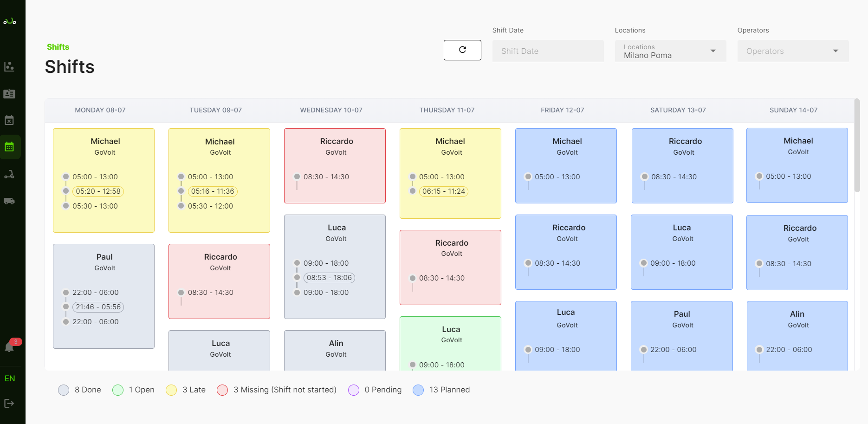Select Wednesday Riccardo missing shift card

point(335,165)
